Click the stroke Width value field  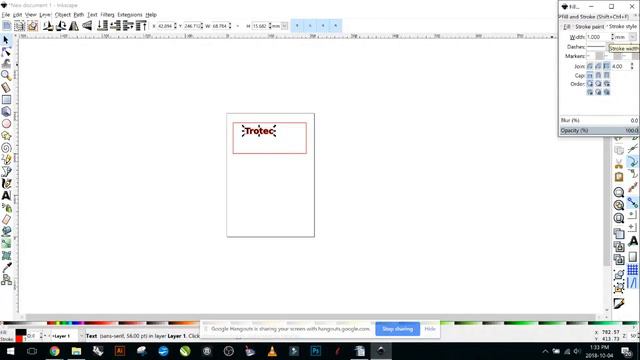[x=598, y=37]
